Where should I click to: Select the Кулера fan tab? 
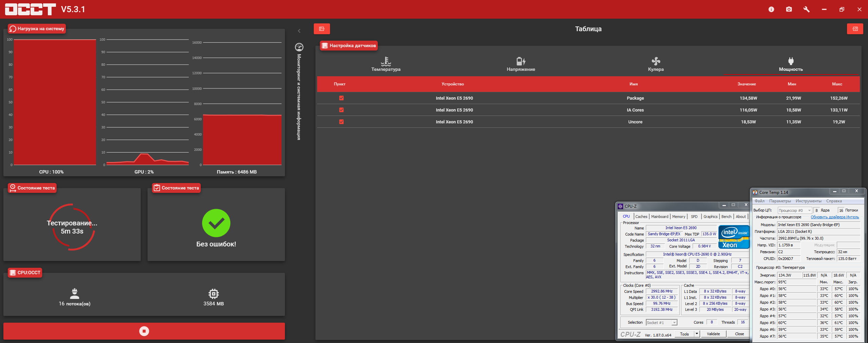656,64
